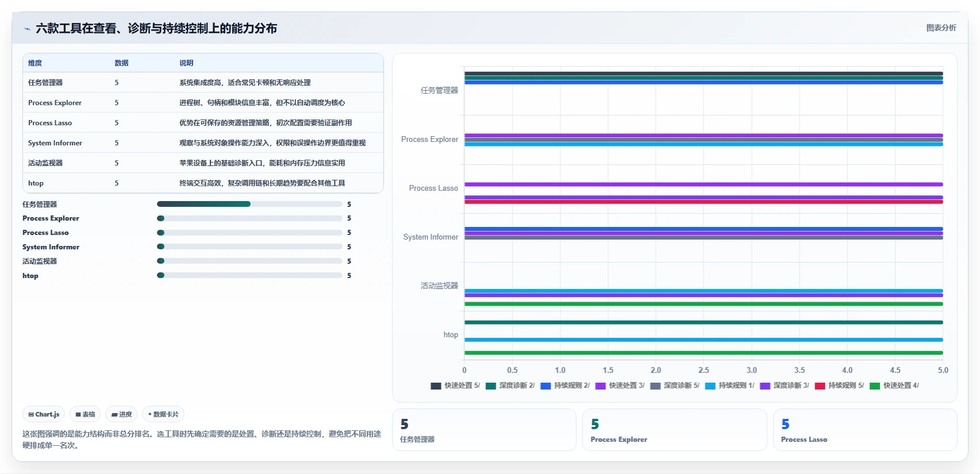980x474 pixels.
Task: Click the 活动监视器 progress bar
Action: (249, 261)
